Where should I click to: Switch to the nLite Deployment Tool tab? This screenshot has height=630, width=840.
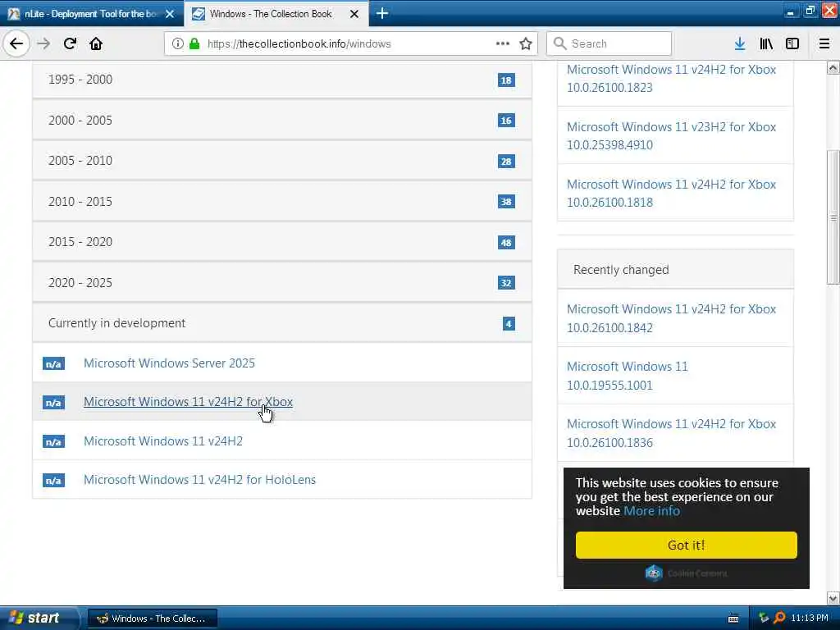tap(91, 13)
